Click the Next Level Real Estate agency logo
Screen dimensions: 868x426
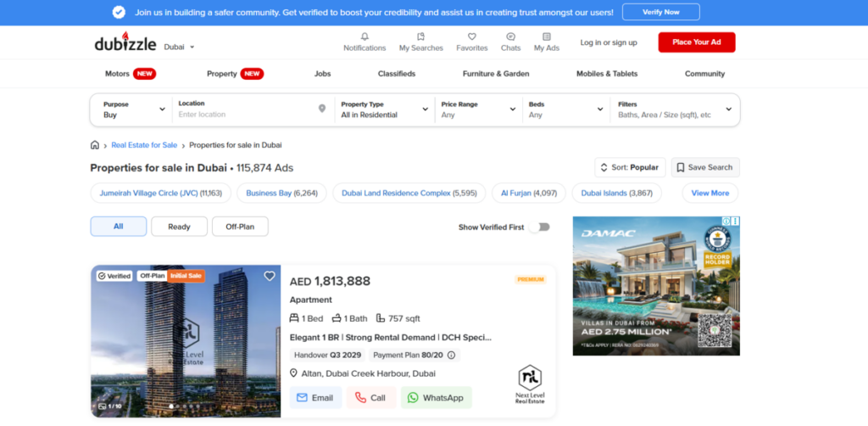(x=530, y=384)
